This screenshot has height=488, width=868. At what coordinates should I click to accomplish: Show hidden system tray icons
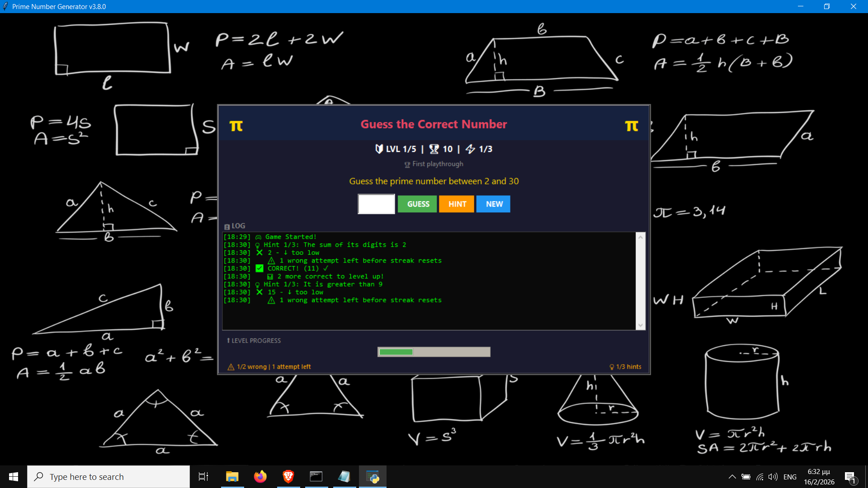click(x=732, y=477)
